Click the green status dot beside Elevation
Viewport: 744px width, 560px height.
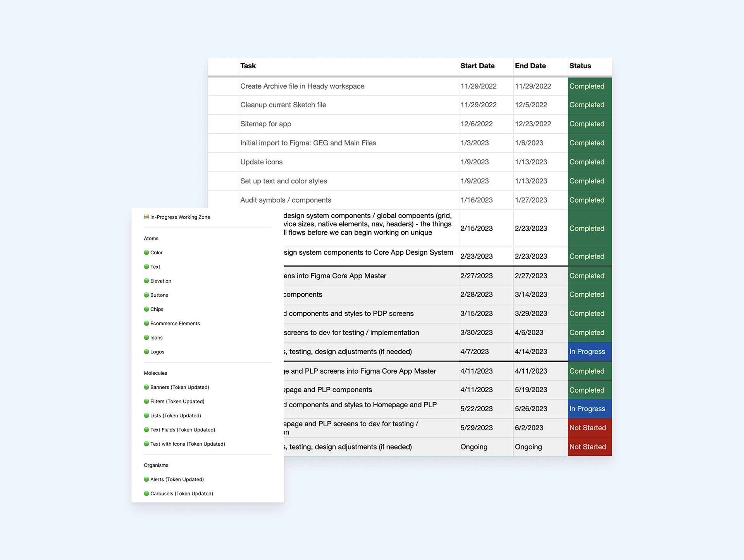click(x=146, y=281)
